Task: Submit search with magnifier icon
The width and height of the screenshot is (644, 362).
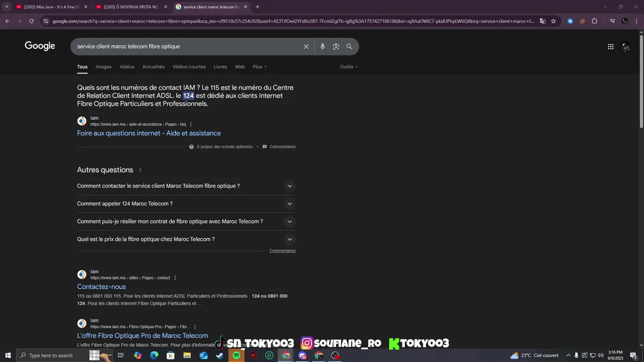Action: click(x=349, y=46)
